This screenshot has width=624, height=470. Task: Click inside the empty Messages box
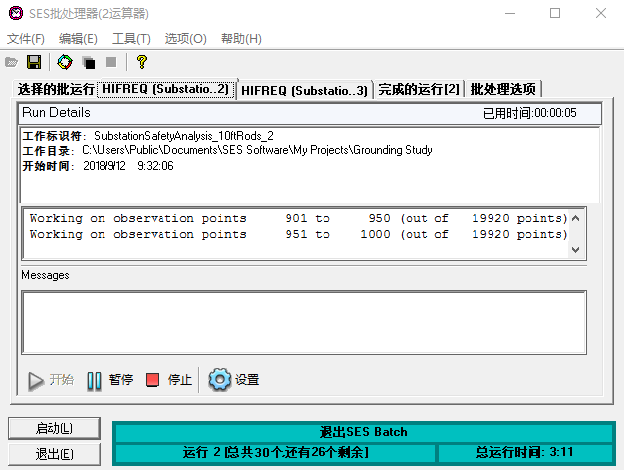[x=304, y=322]
